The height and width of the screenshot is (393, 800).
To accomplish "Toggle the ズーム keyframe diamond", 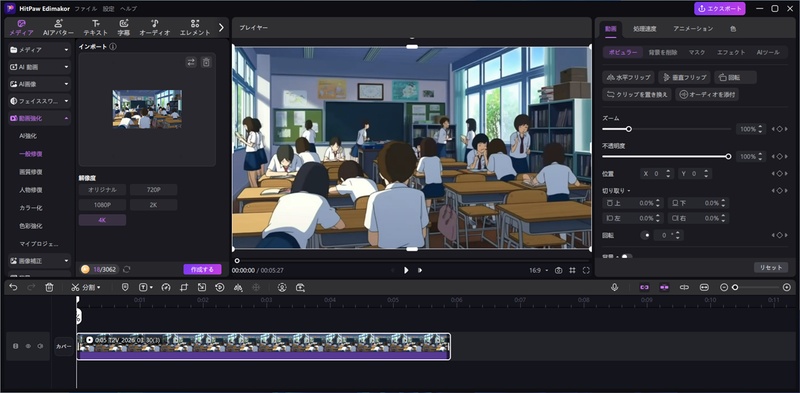I will 779,129.
